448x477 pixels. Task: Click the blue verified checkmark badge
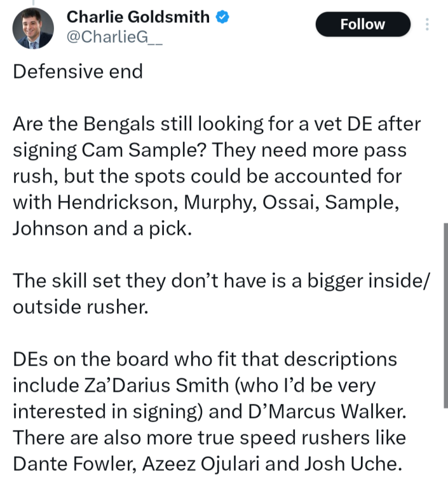pyautogui.click(x=221, y=17)
